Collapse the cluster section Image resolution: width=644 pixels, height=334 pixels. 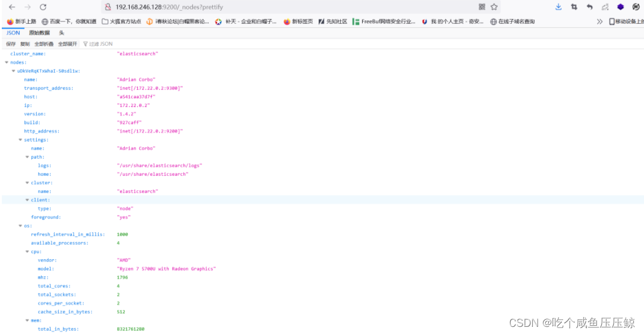pos(27,183)
